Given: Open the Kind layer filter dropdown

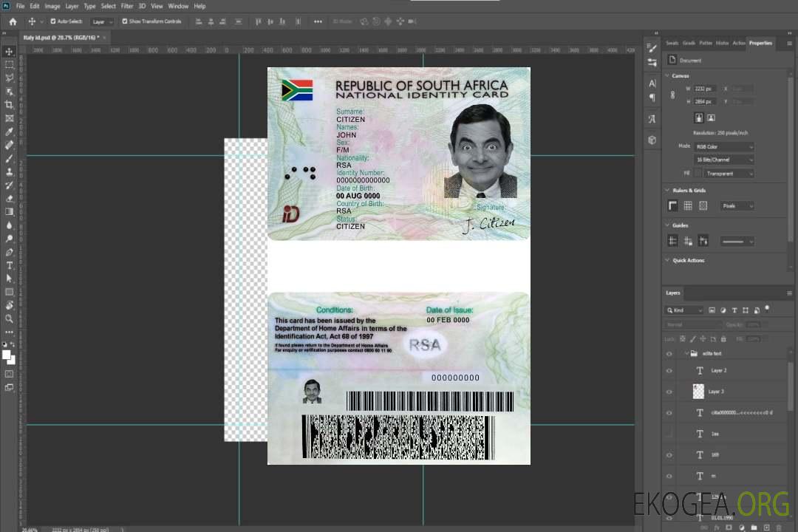Looking at the screenshot, I should pos(684,310).
